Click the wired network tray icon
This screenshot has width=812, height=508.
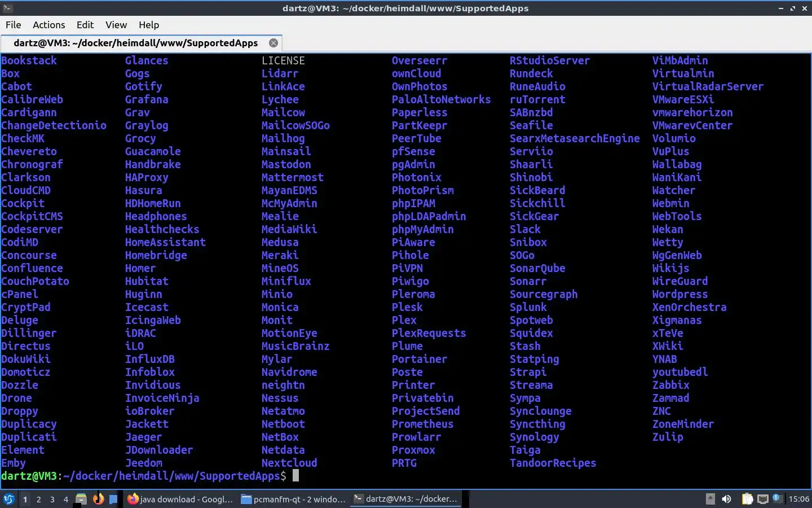(x=763, y=499)
